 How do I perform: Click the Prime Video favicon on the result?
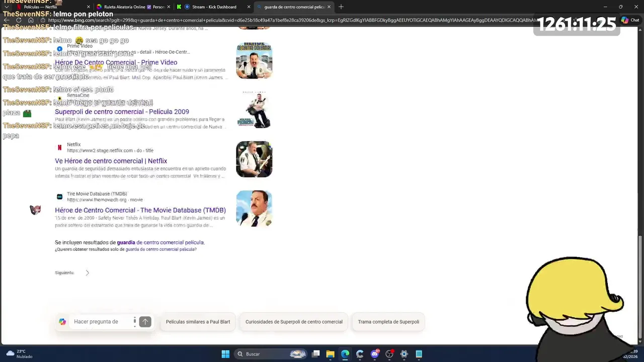(x=59, y=49)
